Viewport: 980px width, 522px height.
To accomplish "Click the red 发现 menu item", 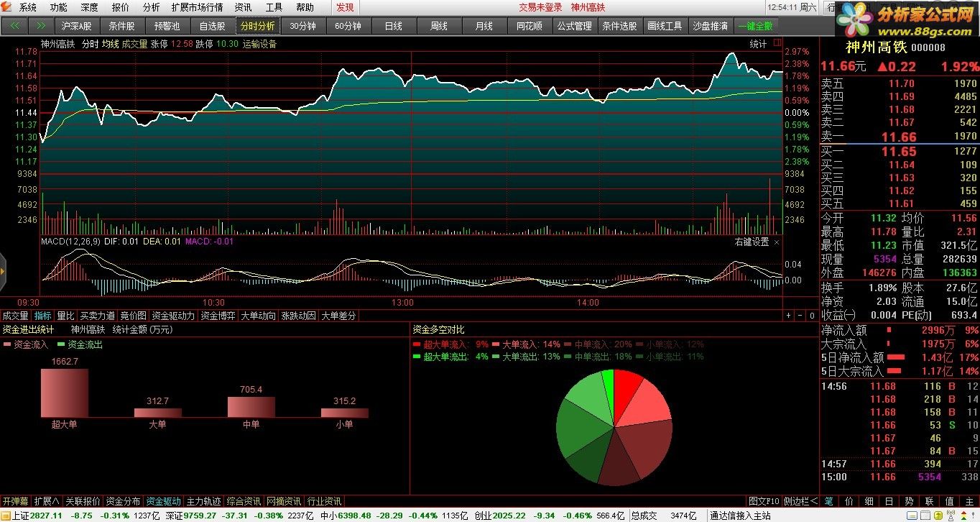I will tap(345, 7).
